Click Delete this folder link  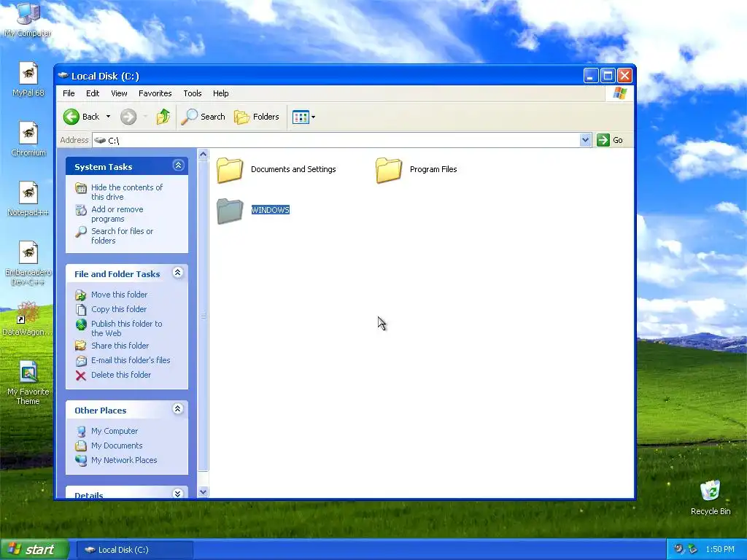coord(120,375)
